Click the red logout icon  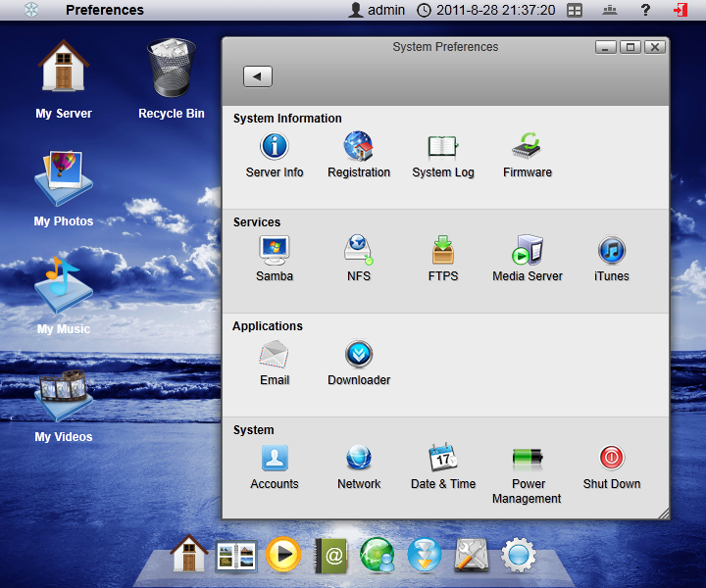pyautogui.click(x=681, y=10)
